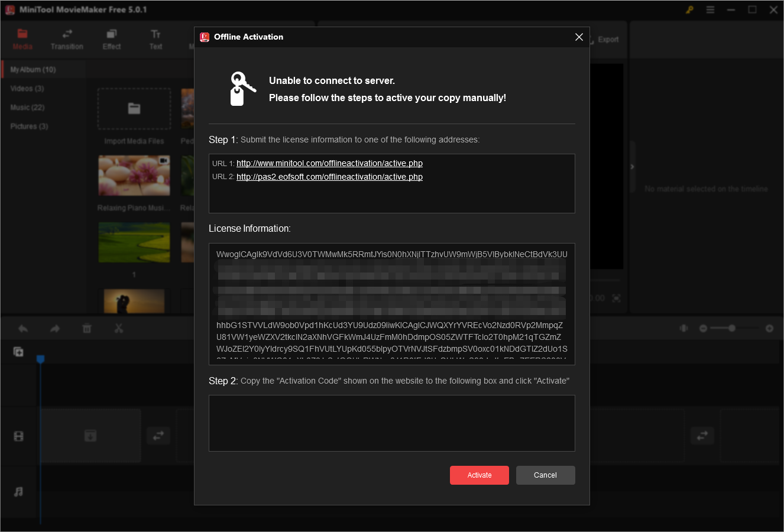The width and height of the screenshot is (784, 532).
Task: Select the Relaxing Piano Music video thumbnail
Action: pos(134,176)
